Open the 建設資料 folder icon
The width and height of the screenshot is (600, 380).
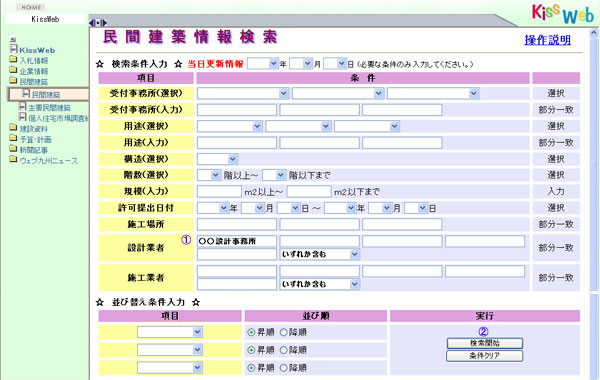(x=13, y=127)
